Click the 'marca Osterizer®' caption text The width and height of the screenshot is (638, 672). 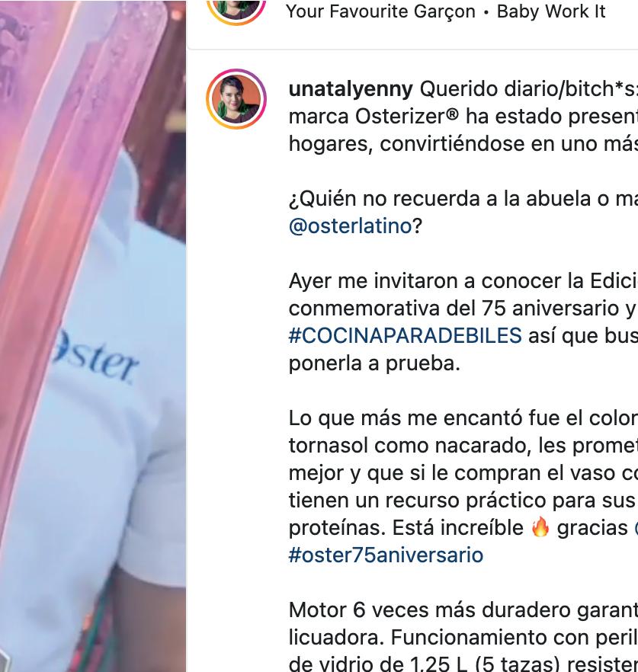click(374, 116)
